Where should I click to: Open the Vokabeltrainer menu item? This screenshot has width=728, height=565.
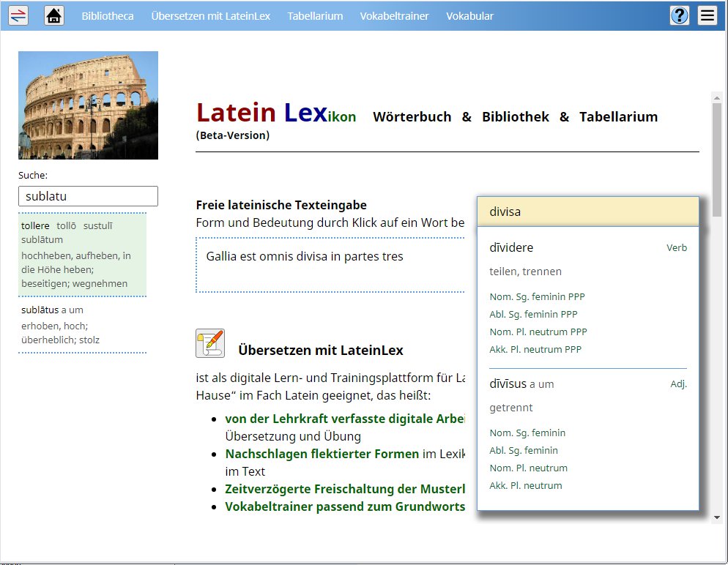pyautogui.click(x=395, y=16)
